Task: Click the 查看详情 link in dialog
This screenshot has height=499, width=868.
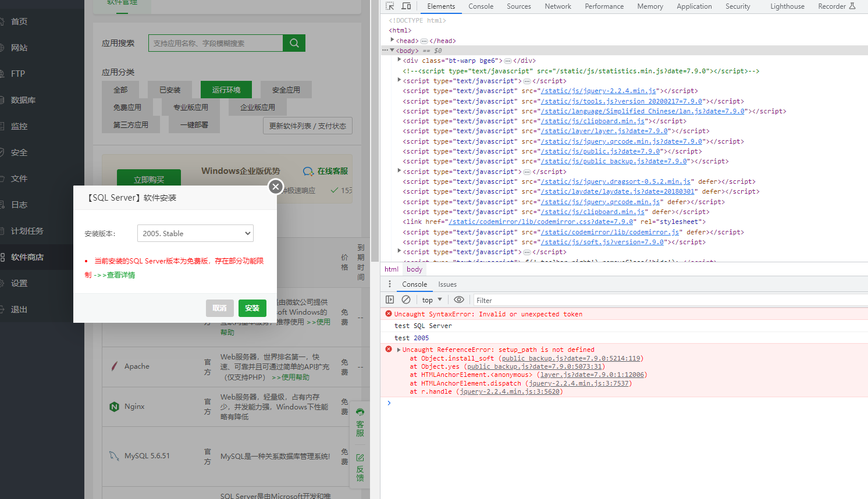Action: (x=120, y=275)
